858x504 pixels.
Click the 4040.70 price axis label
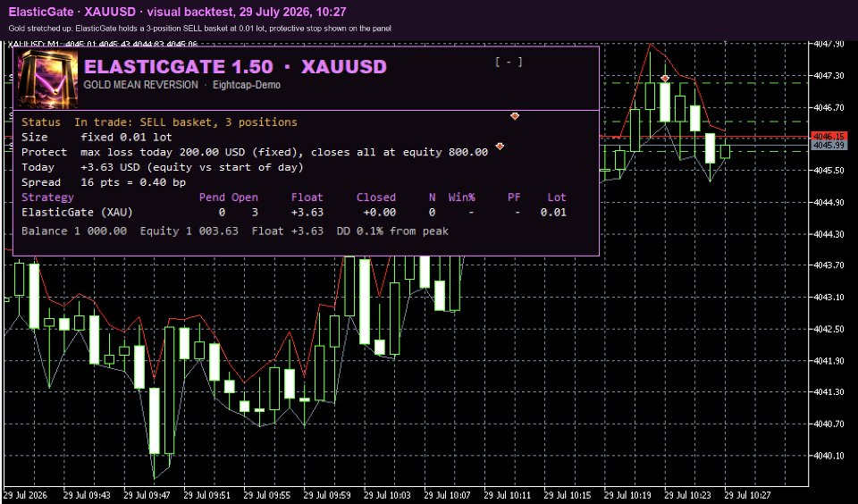coord(829,424)
